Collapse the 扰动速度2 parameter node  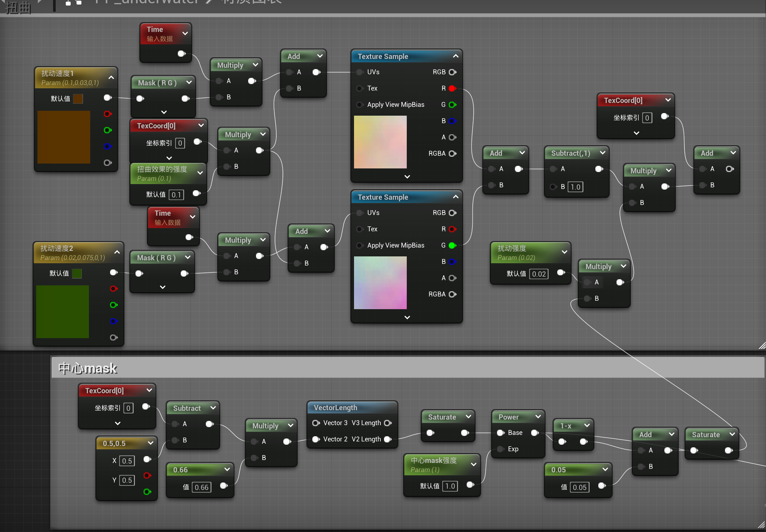[x=117, y=252]
